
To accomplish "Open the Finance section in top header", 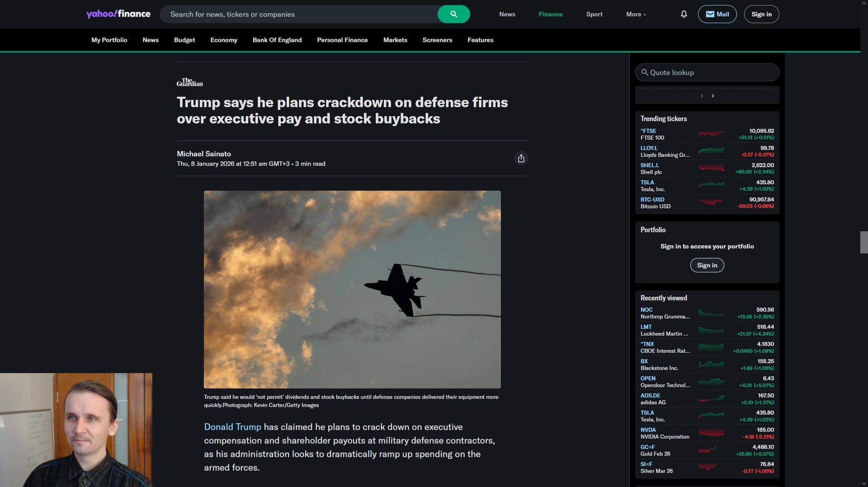I will (x=551, y=14).
